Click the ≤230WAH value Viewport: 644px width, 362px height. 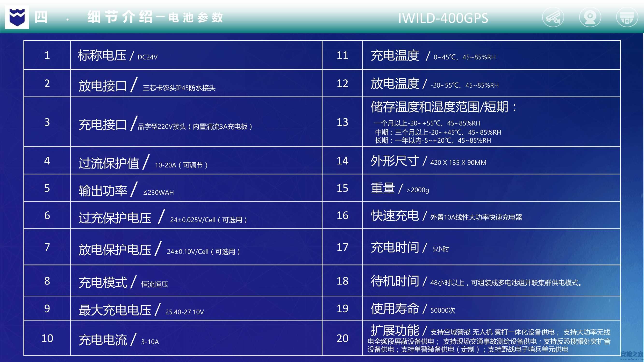pyautogui.click(x=158, y=193)
